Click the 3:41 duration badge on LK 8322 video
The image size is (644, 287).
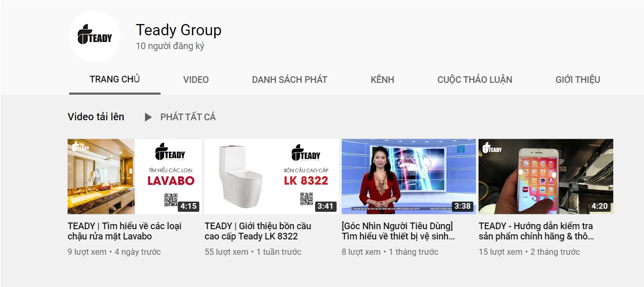point(325,206)
